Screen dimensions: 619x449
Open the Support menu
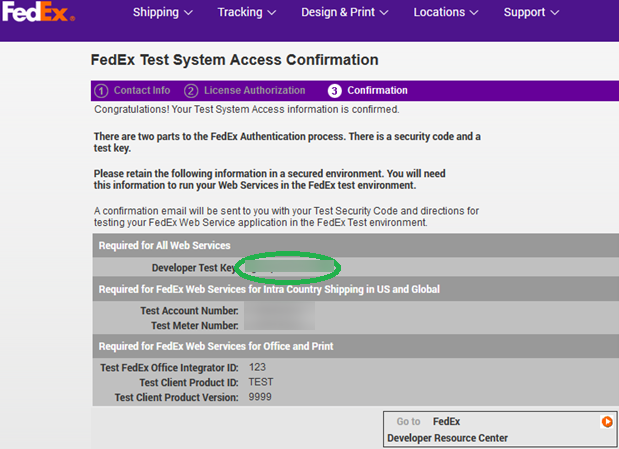tap(531, 12)
